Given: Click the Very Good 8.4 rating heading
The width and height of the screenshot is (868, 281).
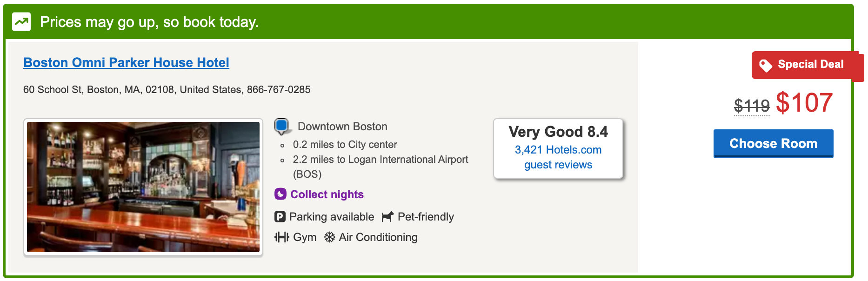Looking at the screenshot, I should (558, 132).
